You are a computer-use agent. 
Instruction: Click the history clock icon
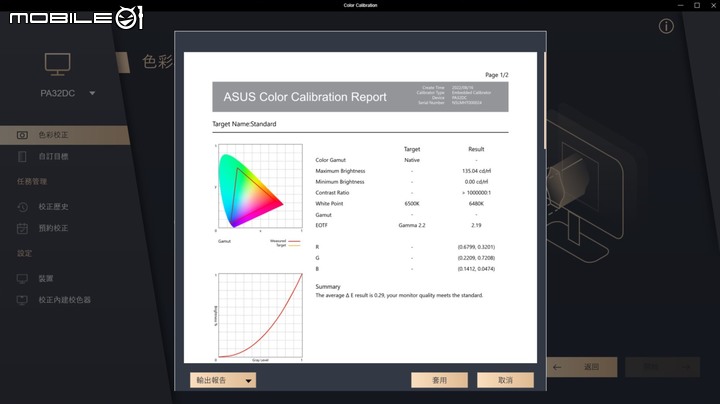click(22, 207)
